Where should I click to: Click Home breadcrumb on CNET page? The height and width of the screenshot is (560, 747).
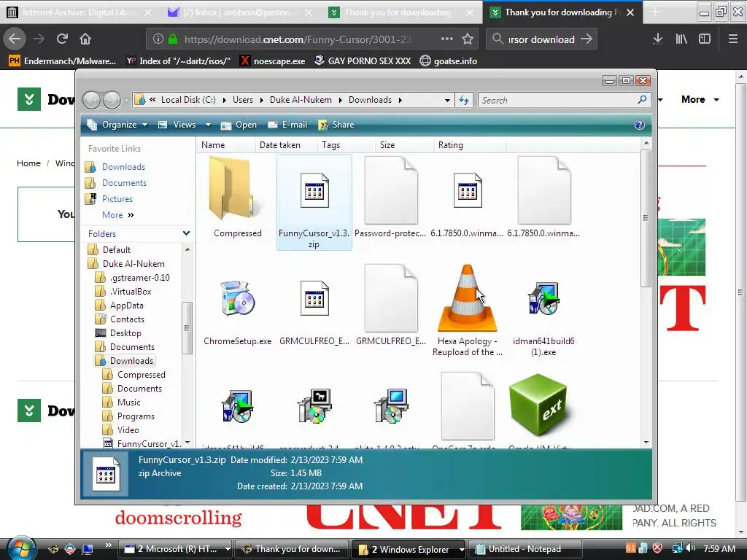(x=28, y=163)
